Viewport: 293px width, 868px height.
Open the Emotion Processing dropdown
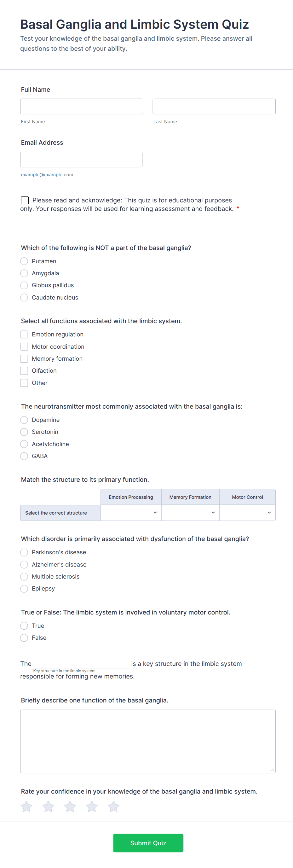[131, 513]
